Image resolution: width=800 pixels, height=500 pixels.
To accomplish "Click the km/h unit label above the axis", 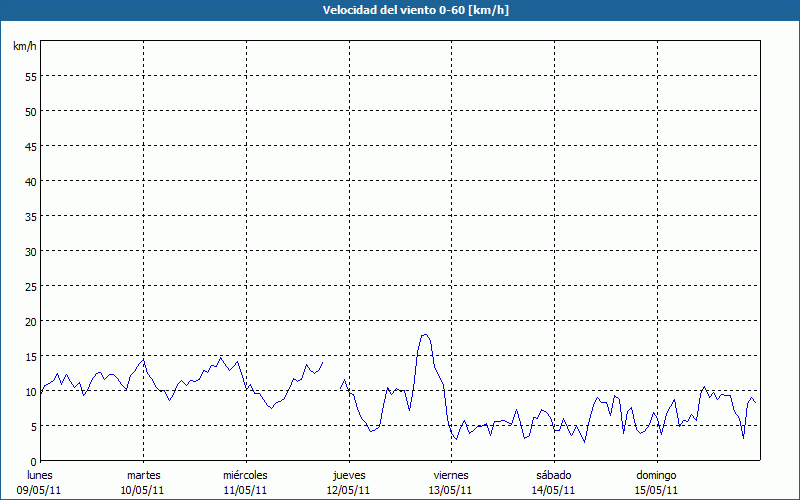I will tap(24, 47).
